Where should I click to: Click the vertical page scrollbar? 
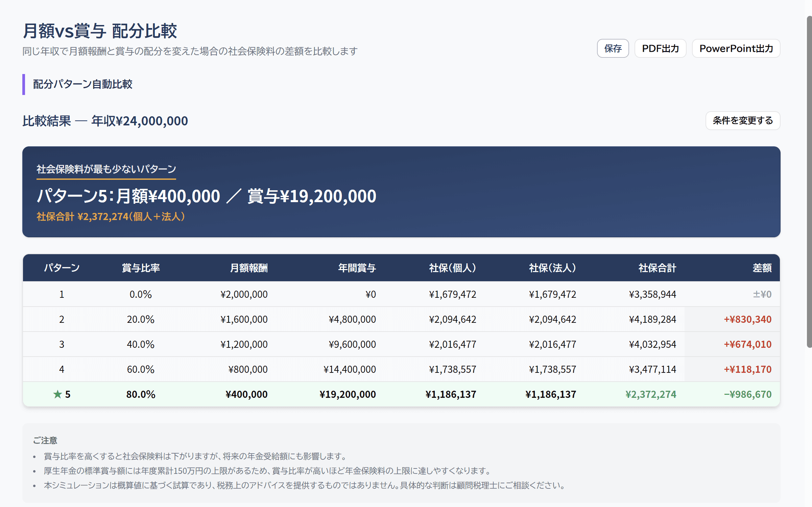(x=809, y=182)
